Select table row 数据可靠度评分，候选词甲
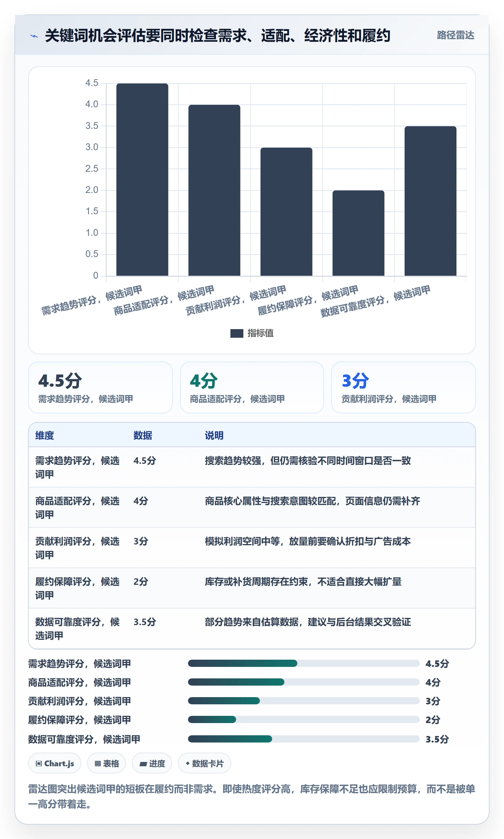The width and height of the screenshot is (504, 839). [252, 629]
